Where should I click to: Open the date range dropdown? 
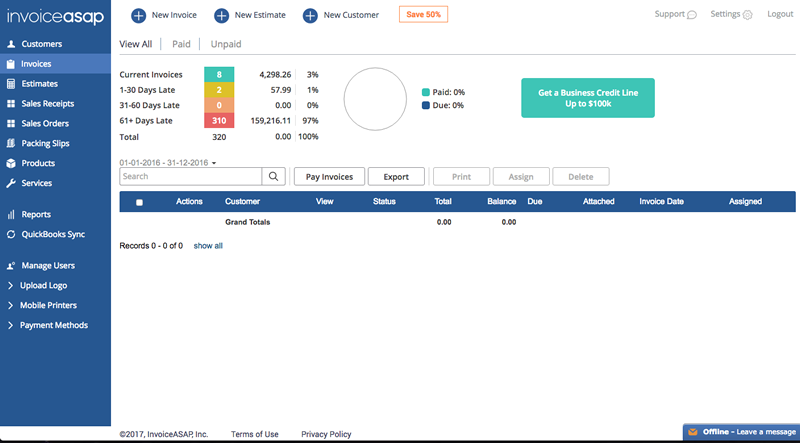click(x=214, y=162)
